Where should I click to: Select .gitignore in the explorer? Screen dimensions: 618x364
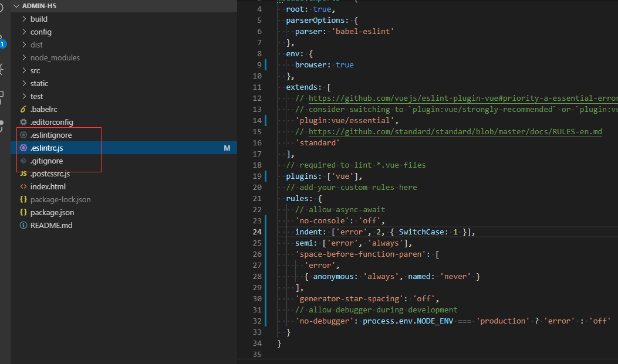tap(47, 161)
